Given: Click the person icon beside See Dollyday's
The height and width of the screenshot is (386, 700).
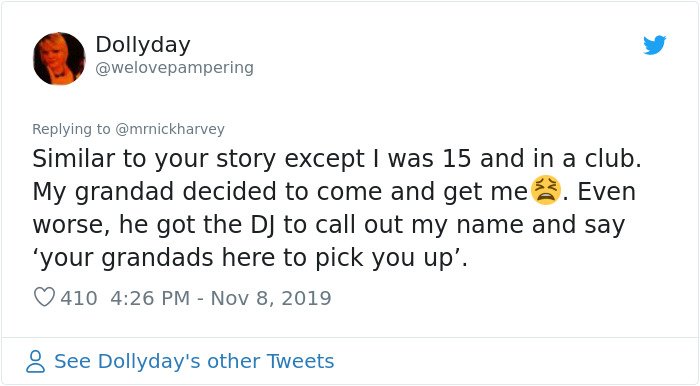Looking at the screenshot, I should 35,361.
